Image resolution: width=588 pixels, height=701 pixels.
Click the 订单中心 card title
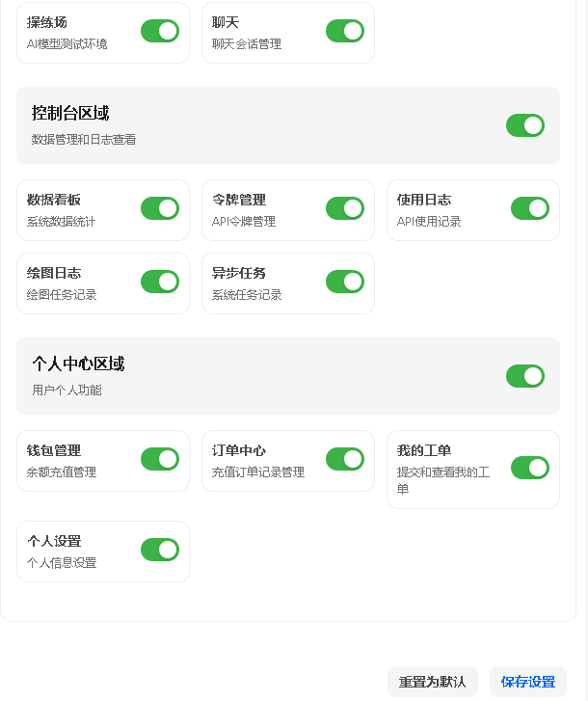click(x=239, y=450)
